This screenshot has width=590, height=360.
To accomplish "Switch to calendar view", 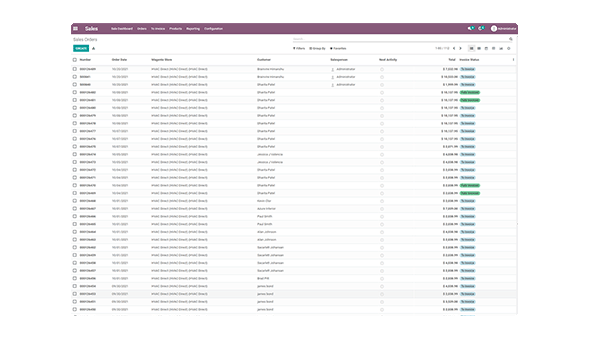I will [x=486, y=49].
